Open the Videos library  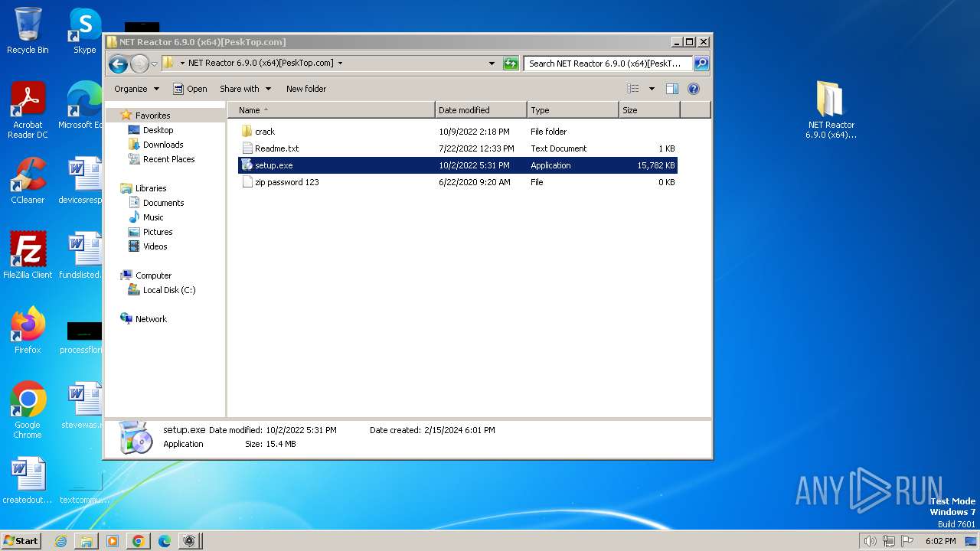(x=155, y=246)
